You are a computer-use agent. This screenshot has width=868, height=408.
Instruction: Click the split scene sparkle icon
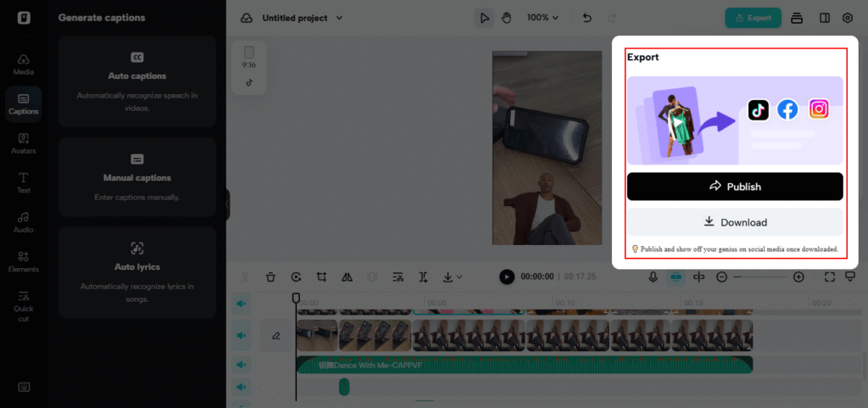click(x=424, y=277)
